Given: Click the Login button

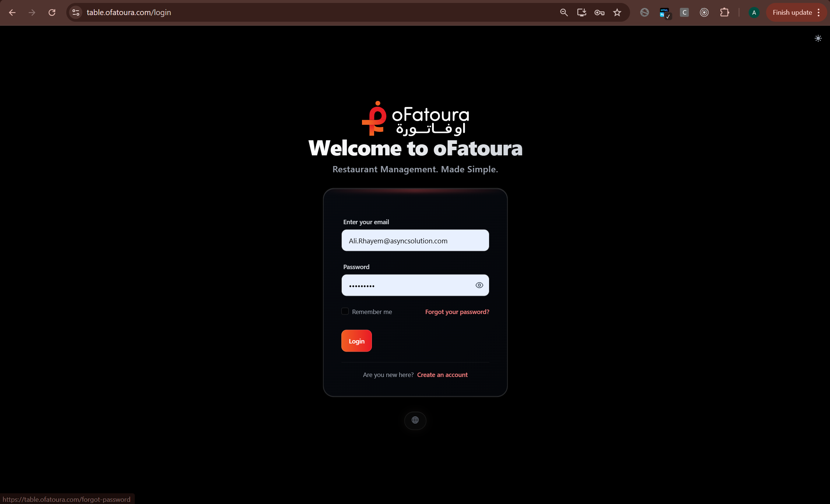Looking at the screenshot, I should coord(356,341).
